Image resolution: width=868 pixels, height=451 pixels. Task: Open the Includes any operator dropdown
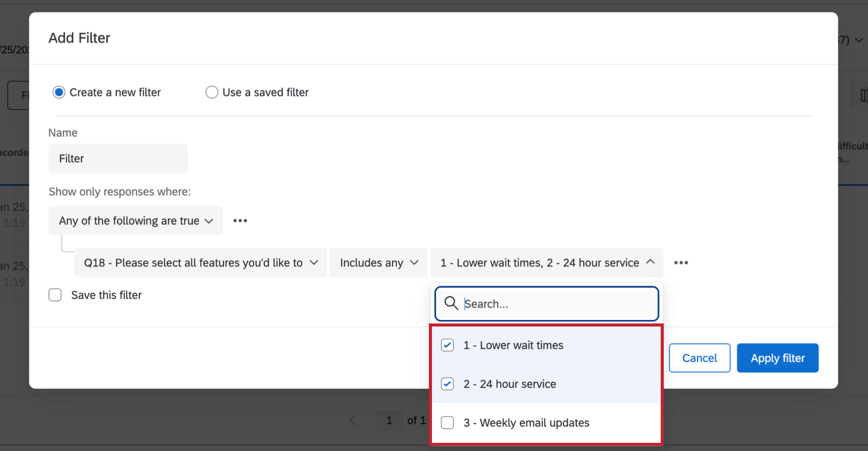coord(378,263)
